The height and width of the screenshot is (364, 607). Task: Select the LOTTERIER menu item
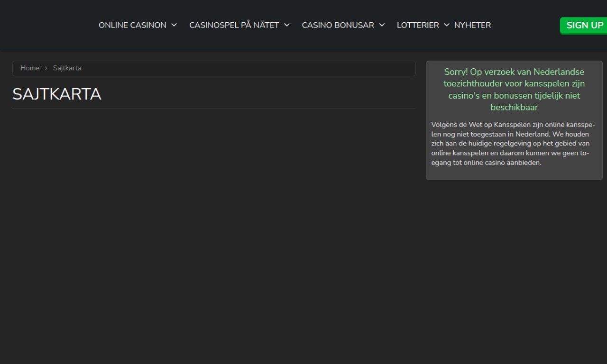tap(418, 25)
